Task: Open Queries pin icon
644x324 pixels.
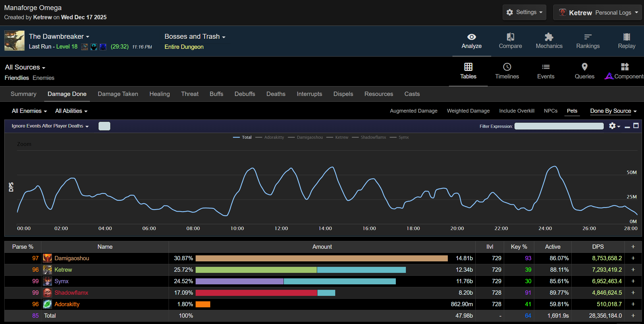Action: coord(584,67)
